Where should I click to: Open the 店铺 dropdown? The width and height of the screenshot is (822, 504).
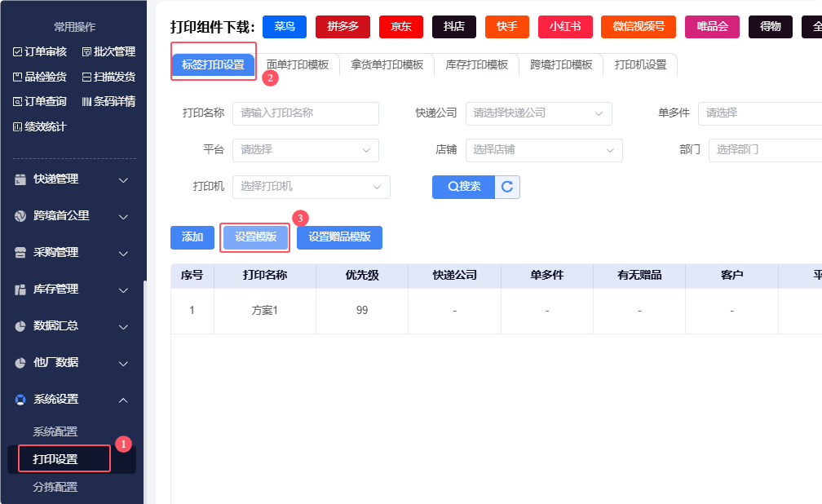[x=544, y=150]
